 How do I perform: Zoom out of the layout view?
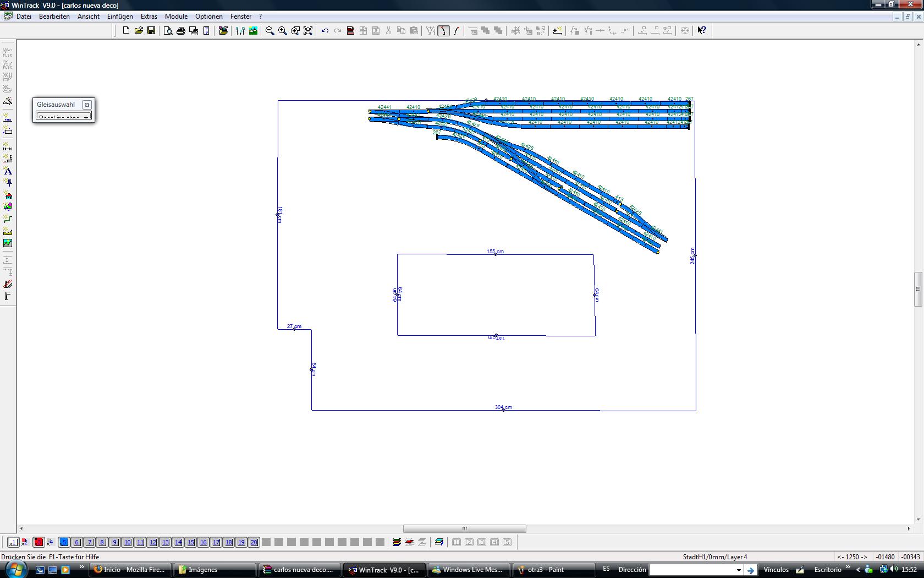click(270, 31)
